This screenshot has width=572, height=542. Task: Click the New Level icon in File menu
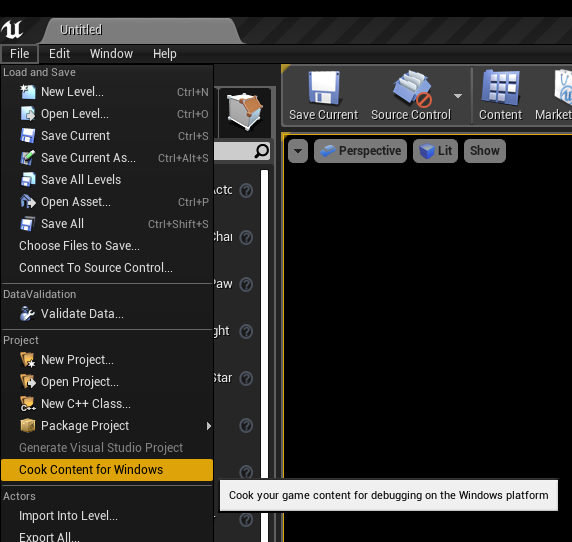coord(28,92)
